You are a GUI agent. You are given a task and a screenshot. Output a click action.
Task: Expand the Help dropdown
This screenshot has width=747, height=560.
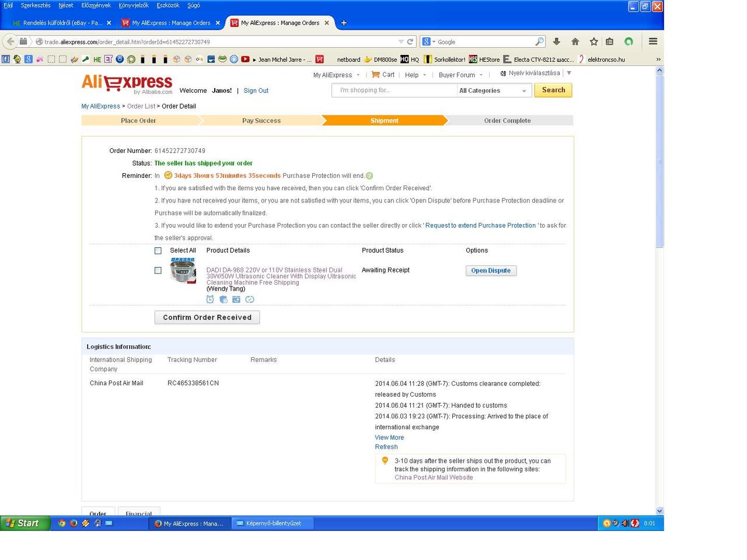[x=416, y=75]
